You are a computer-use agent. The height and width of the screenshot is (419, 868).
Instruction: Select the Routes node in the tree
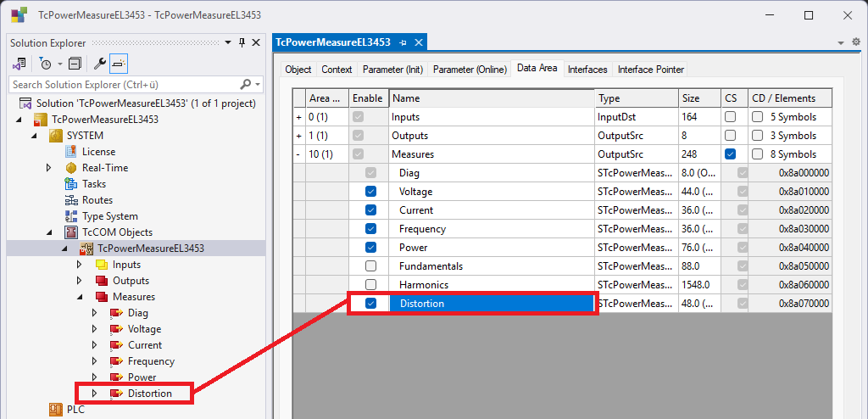[x=97, y=200]
